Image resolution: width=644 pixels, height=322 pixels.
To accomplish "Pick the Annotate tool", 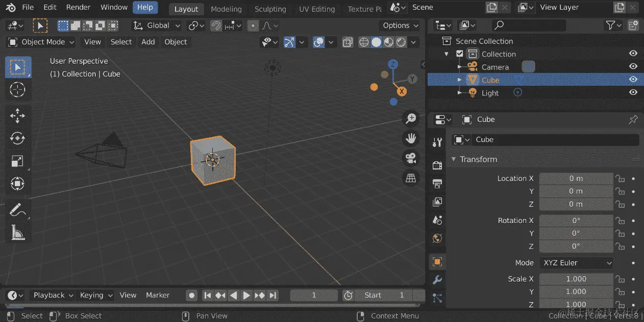I will [x=18, y=210].
